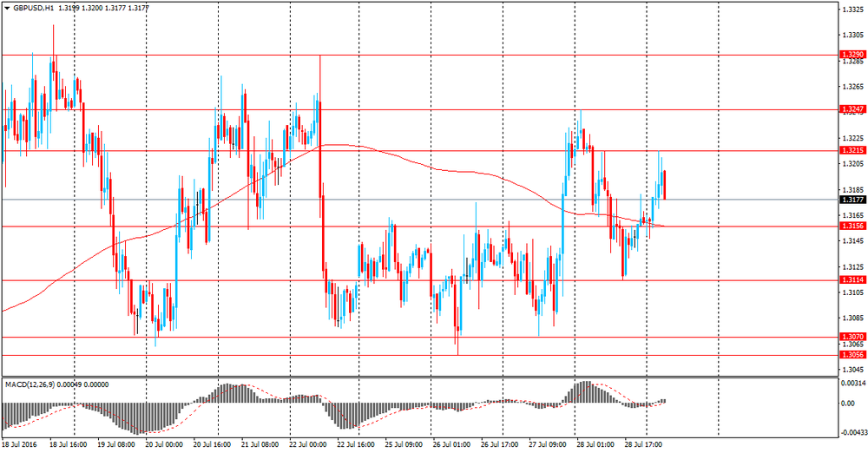Click the 20 Jul 00:00 time label
This screenshot has width=868, height=453.
pos(164,444)
